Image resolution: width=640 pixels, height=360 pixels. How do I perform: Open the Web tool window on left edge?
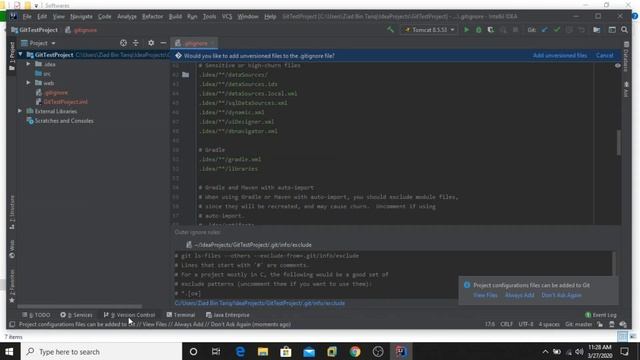point(12,249)
